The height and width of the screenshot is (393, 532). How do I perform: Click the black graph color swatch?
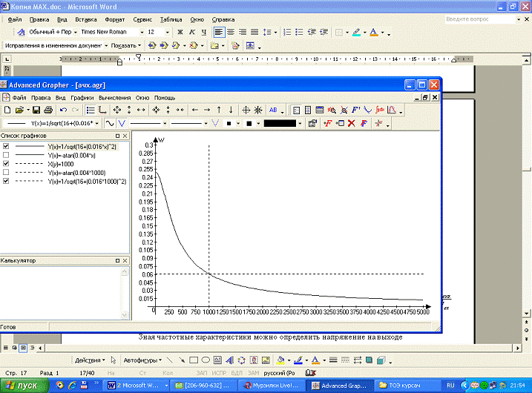click(280, 123)
